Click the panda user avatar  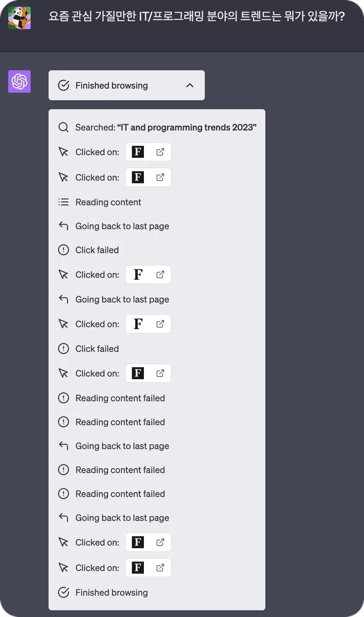(20, 18)
